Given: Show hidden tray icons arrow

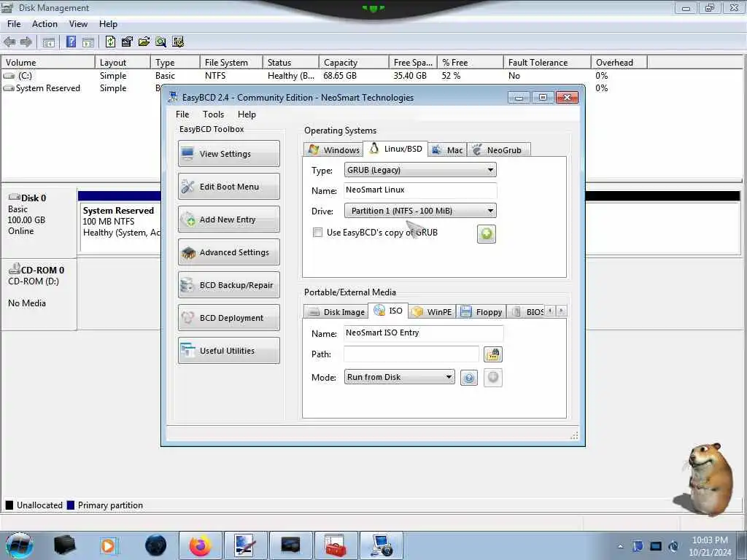Looking at the screenshot, I should point(620,547).
